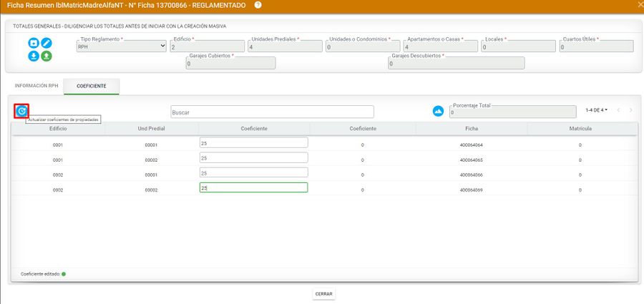The image size is (644, 304).
Task: Click the Garajes Cubiertos field
Action: pyautogui.click(x=230, y=63)
